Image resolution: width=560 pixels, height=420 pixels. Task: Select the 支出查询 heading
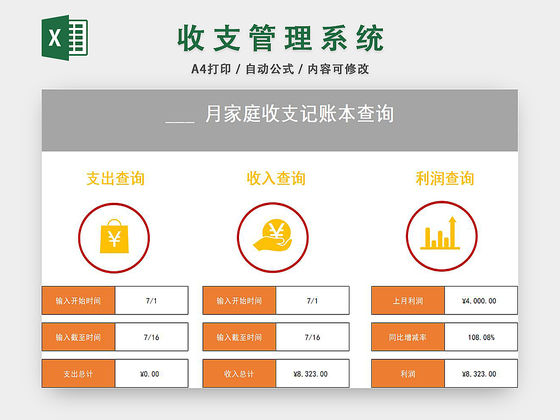(x=115, y=178)
